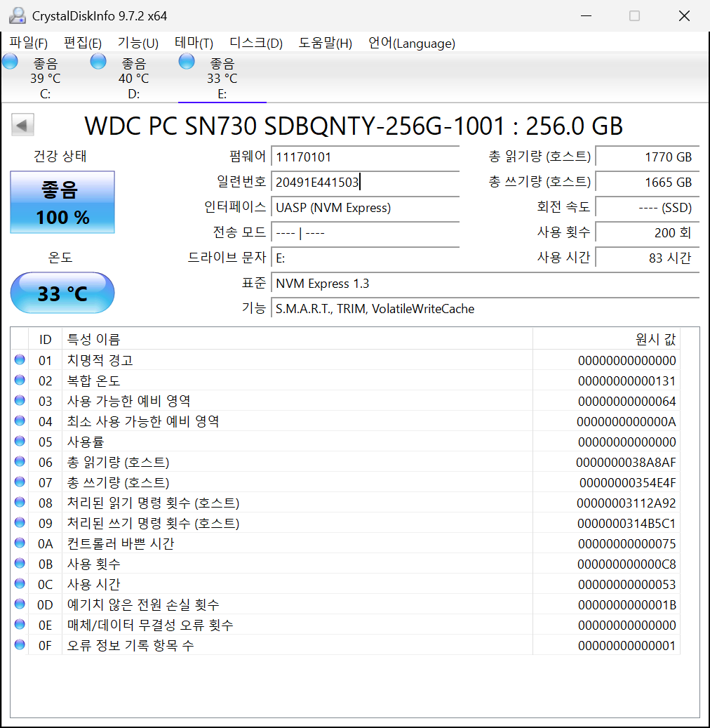This screenshot has height=728, width=710.
Task: Open the 테마(T) menu
Action: pos(194,44)
